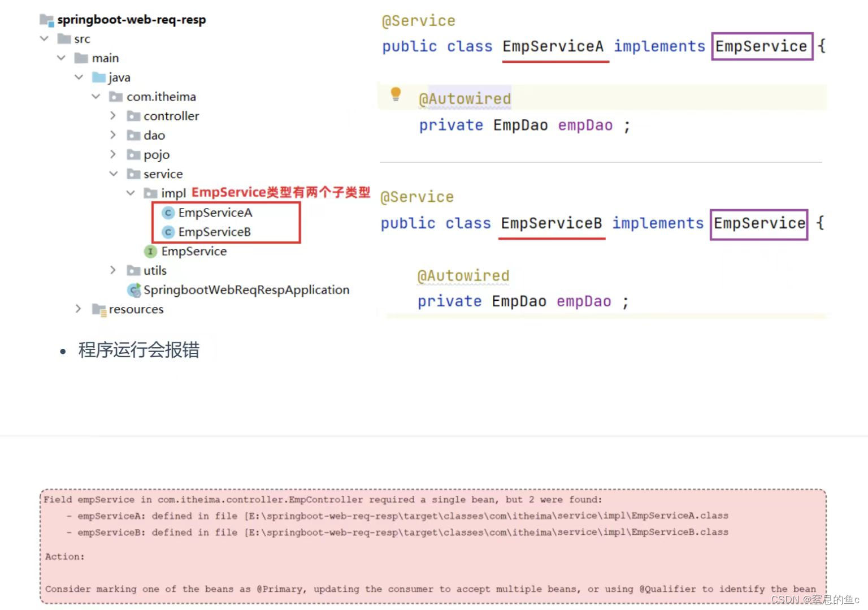The height and width of the screenshot is (610, 868).
Task: Click the impl package icon
Action: pyautogui.click(x=150, y=193)
